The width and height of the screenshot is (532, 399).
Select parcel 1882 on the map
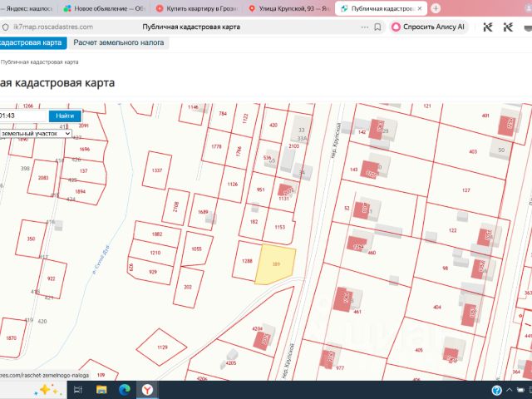157,234
